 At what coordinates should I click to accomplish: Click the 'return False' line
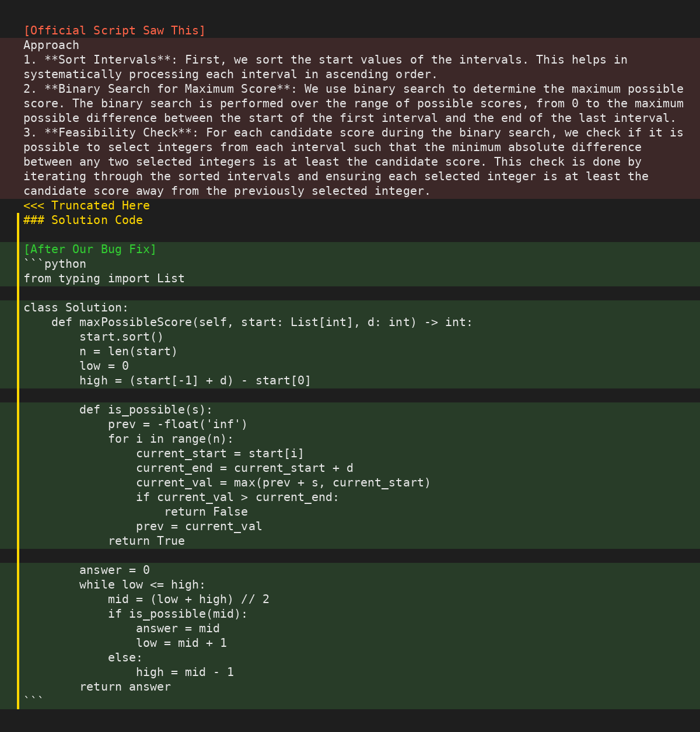pos(206,512)
